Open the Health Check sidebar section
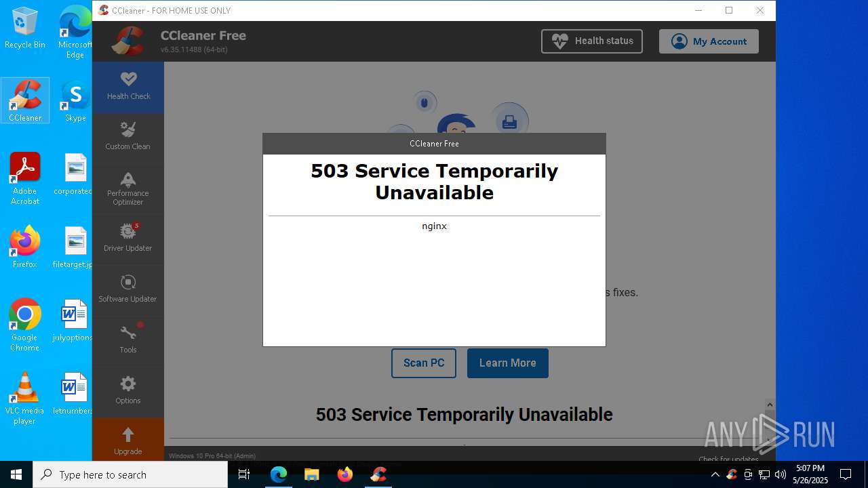 tap(128, 87)
